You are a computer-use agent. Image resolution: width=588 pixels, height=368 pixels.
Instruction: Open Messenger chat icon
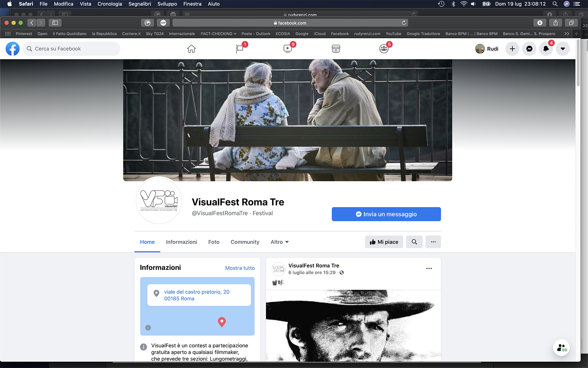(x=529, y=49)
